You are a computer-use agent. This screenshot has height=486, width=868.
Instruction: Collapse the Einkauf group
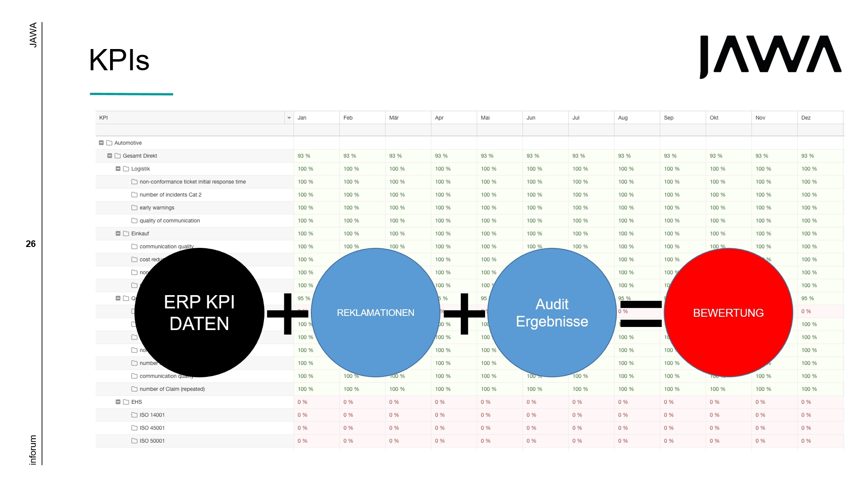[118, 234]
